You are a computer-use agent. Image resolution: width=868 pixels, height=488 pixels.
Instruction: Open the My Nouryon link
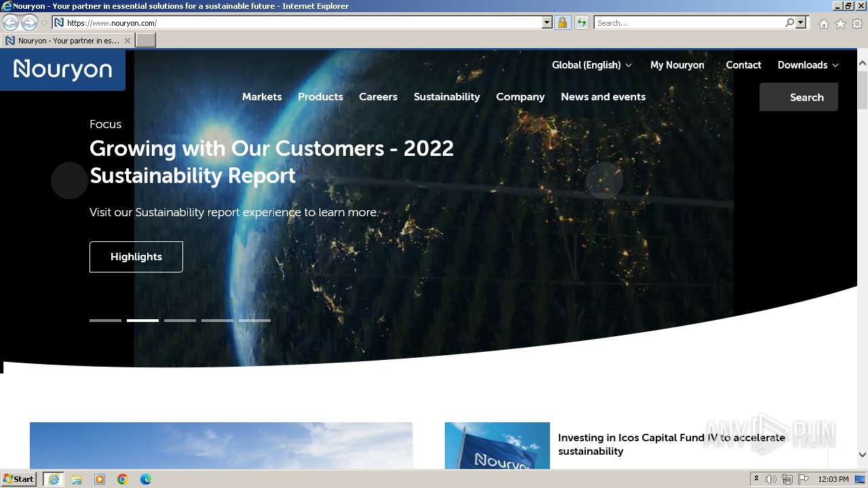pos(677,65)
